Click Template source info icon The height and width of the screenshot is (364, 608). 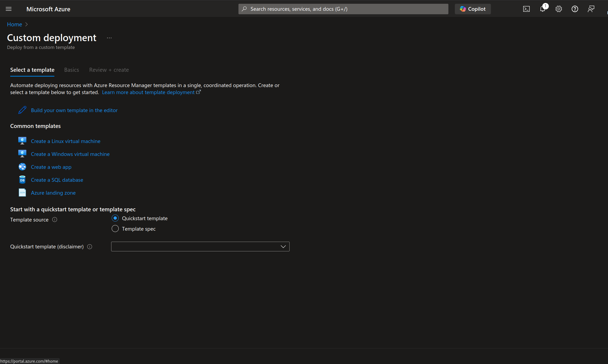pos(55,220)
